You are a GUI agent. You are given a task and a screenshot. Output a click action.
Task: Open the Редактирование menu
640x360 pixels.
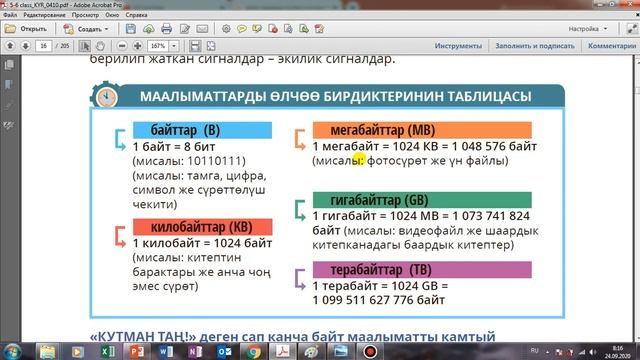pyautogui.click(x=44, y=15)
